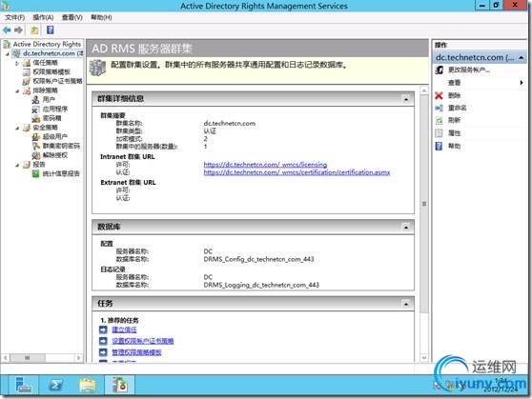The height and width of the screenshot is (399, 532).
Task: Click the center pane scroll-down arrow
Action: [424, 358]
